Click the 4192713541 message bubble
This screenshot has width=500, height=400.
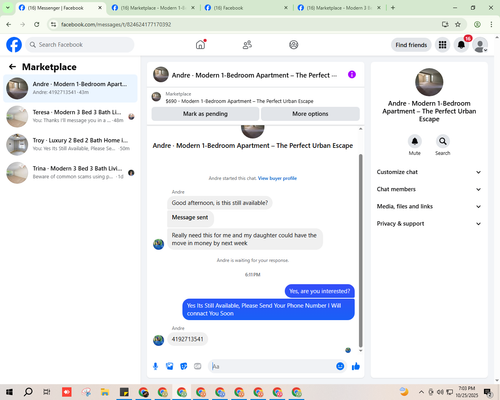point(187,339)
